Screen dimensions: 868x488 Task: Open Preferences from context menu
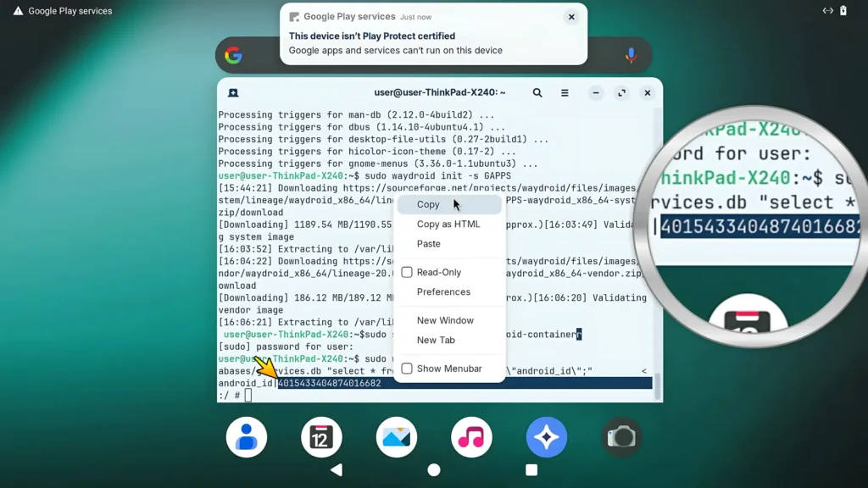click(449, 292)
